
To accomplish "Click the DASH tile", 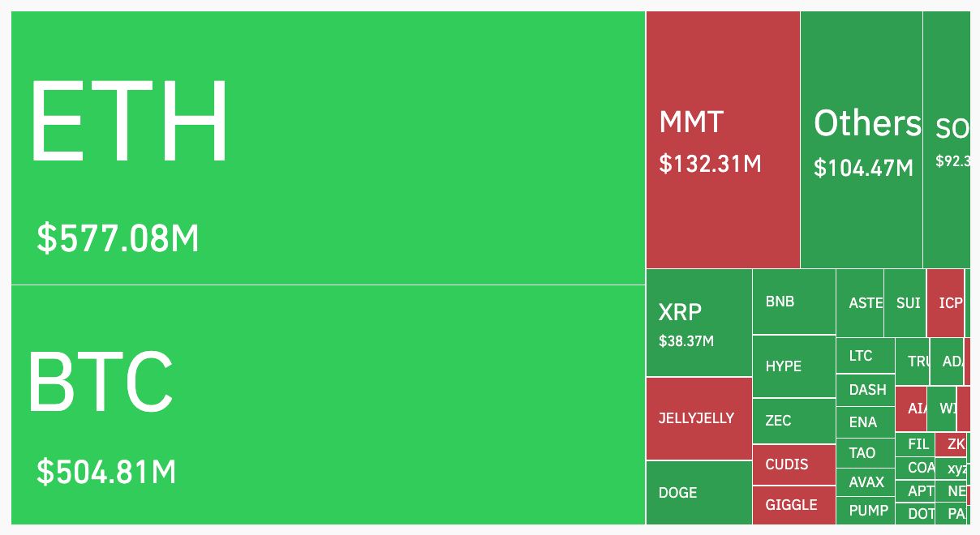I will [865, 390].
